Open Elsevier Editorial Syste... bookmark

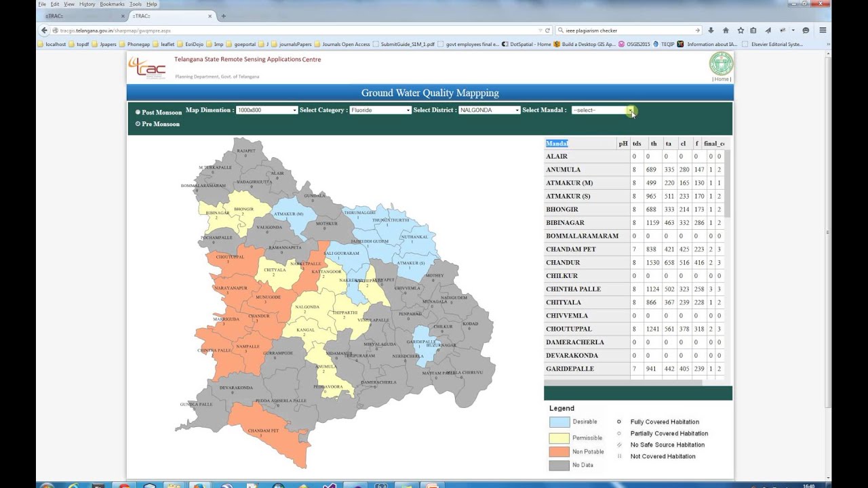click(773, 45)
